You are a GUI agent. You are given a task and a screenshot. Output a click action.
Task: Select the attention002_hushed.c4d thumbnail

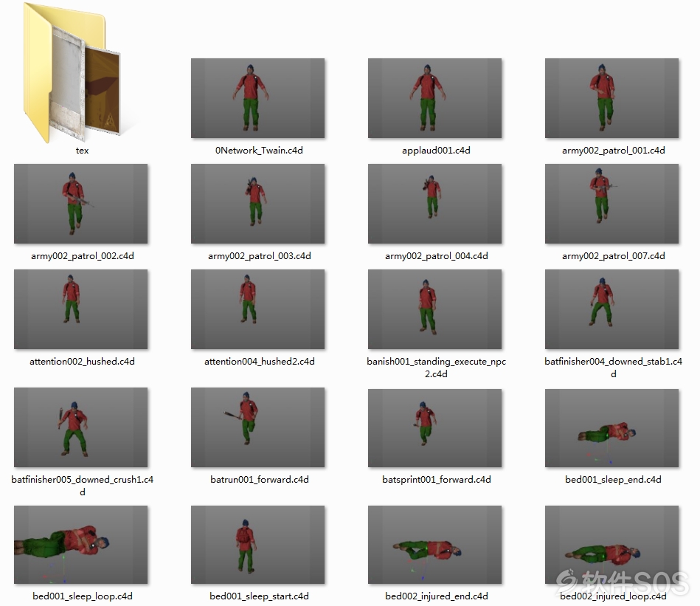click(x=81, y=309)
